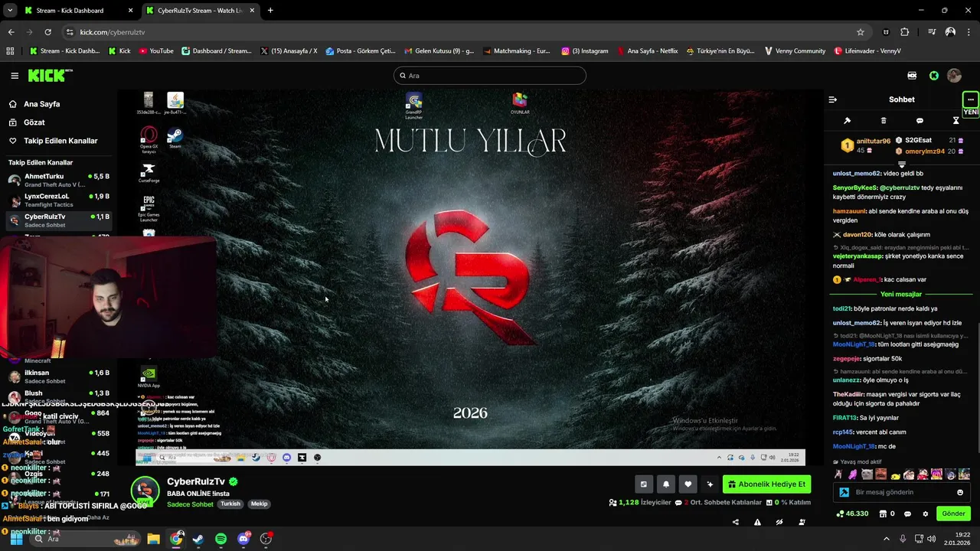The height and width of the screenshot is (551, 980).
Task: Open the Kick hamburger sidebar menu
Action: [x=15, y=76]
